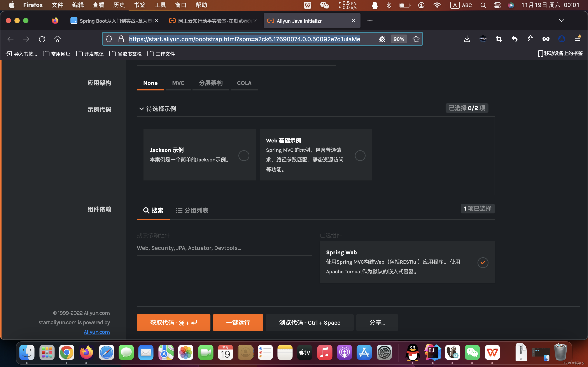Image resolution: width=588 pixels, height=367 pixels.
Task: Open the Firefox application menu
Action: [x=578, y=38]
